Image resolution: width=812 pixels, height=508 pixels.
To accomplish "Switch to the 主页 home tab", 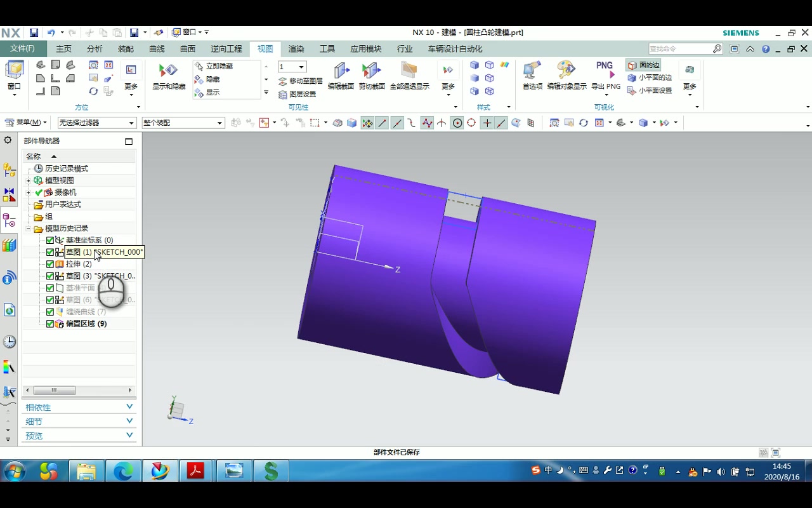I will point(63,49).
